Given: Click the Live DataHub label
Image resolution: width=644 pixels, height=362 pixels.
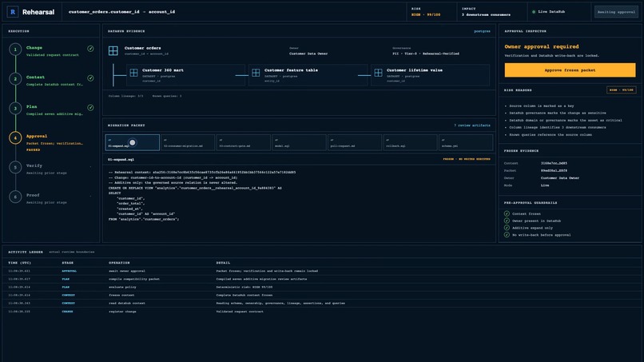Looking at the screenshot, I should (551, 12).
